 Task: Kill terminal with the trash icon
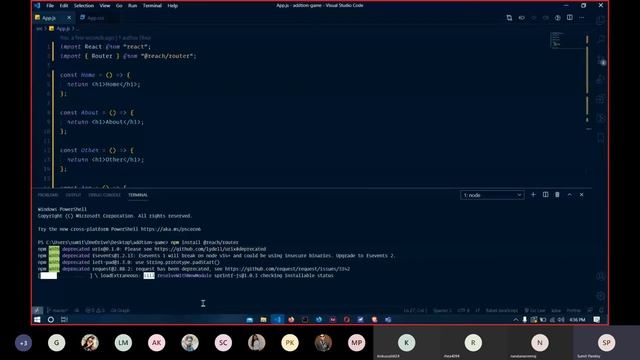click(x=557, y=195)
